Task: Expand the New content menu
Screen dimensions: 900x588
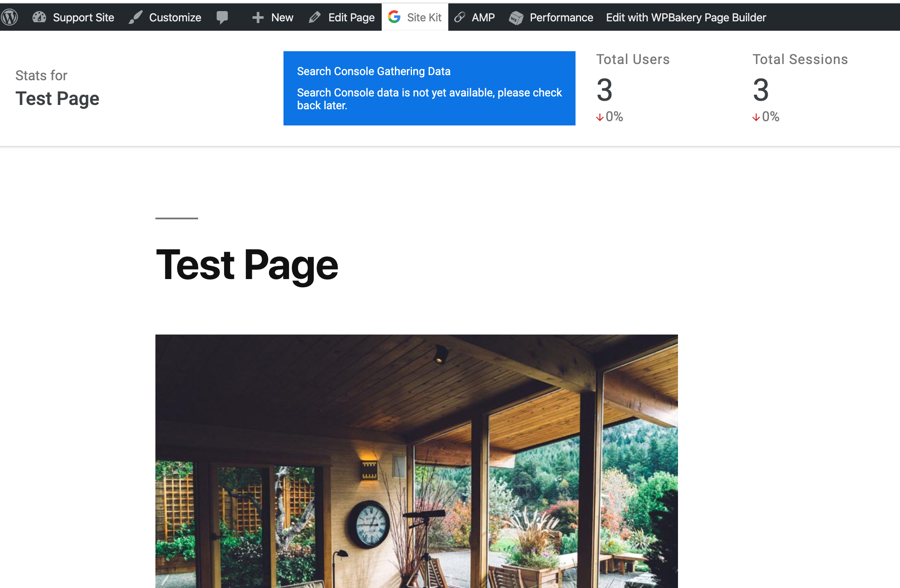Action: pyautogui.click(x=282, y=17)
